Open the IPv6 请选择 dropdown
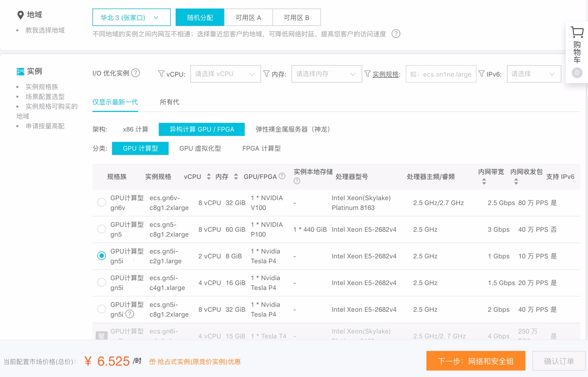 [x=534, y=74]
